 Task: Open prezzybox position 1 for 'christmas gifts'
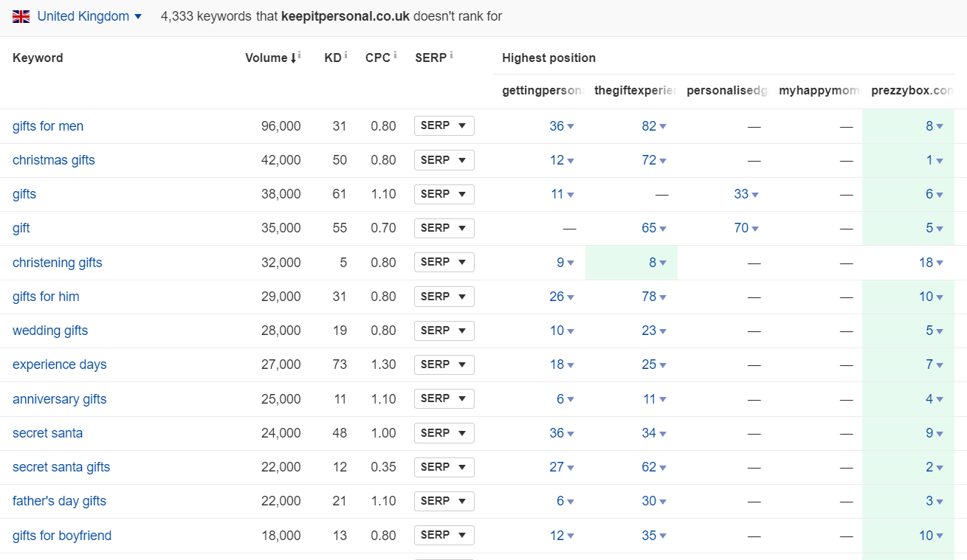pos(935,160)
